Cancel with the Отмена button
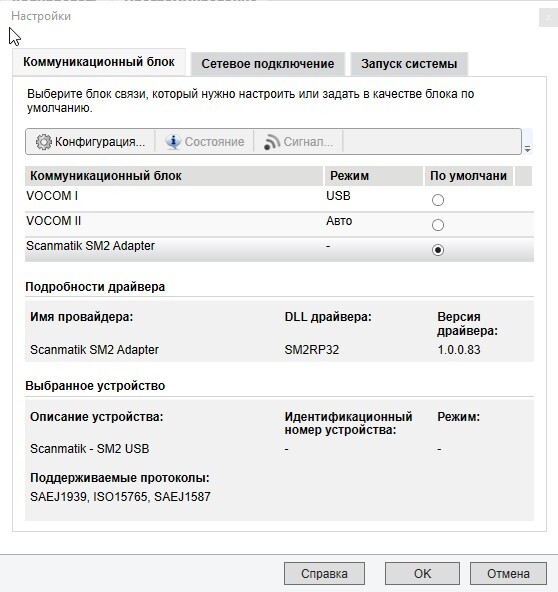The height and width of the screenshot is (592, 558). click(x=508, y=574)
